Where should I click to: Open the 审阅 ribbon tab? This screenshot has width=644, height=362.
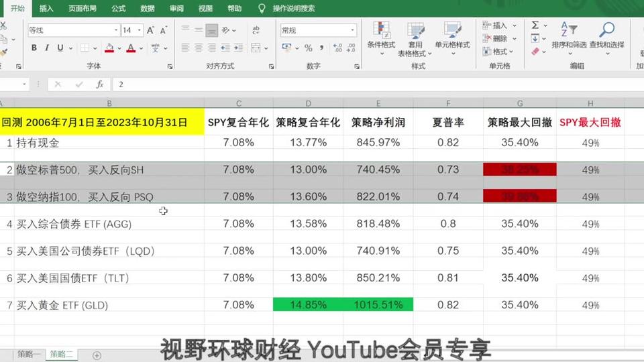pos(176,8)
